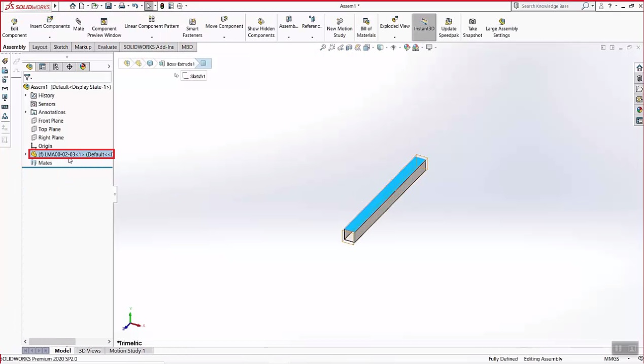The height and width of the screenshot is (364, 644).
Task: Open the filter dropdown arrow
Action: 32,78
